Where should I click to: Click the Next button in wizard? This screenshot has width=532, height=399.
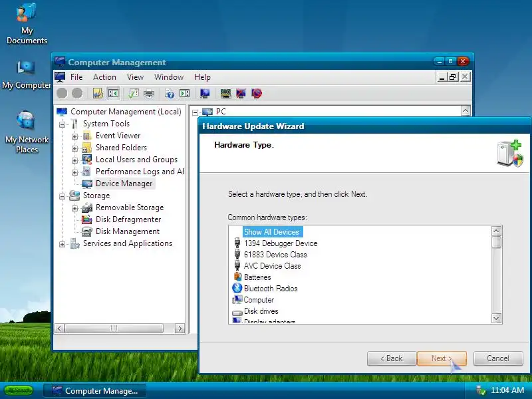(442, 358)
